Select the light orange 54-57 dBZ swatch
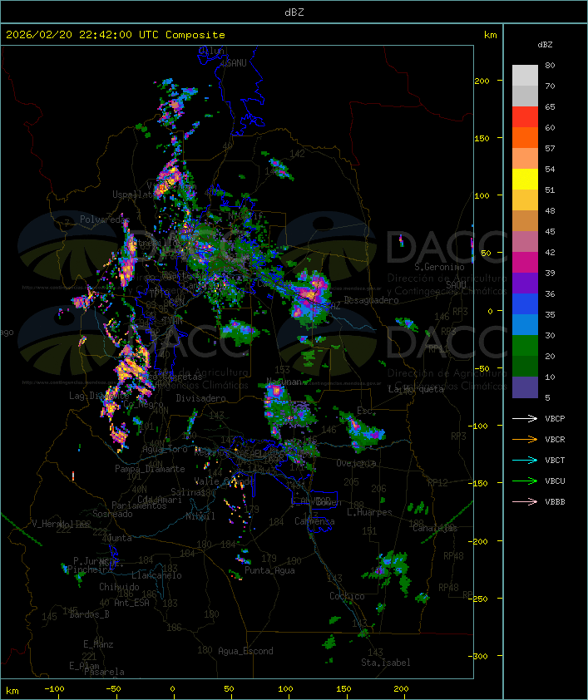Screen dimensions: 588x700 click(x=525, y=159)
